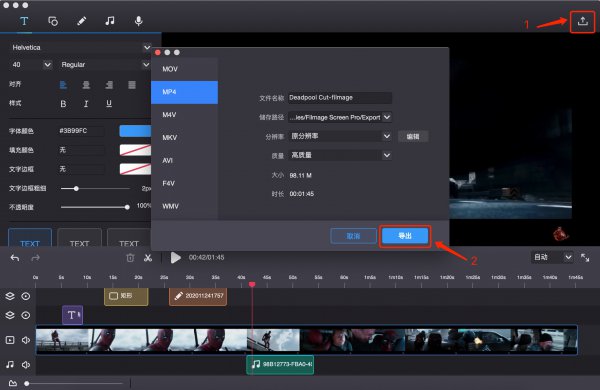Open the blue font color swatch
The width and height of the screenshot is (600, 390).
point(135,131)
